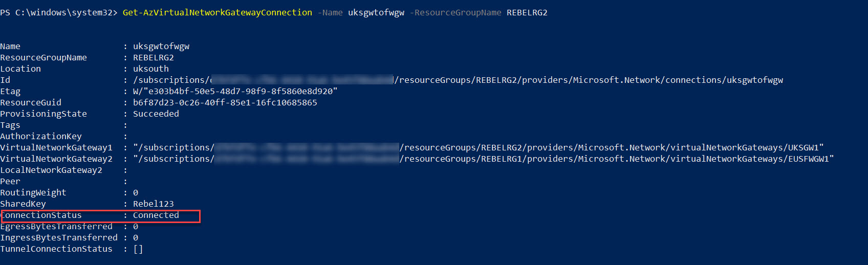The width and height of the screenshot is (868, 265).
Task: Click the ProvisioningState value Succeeded
Action: (x=156, y=114)
